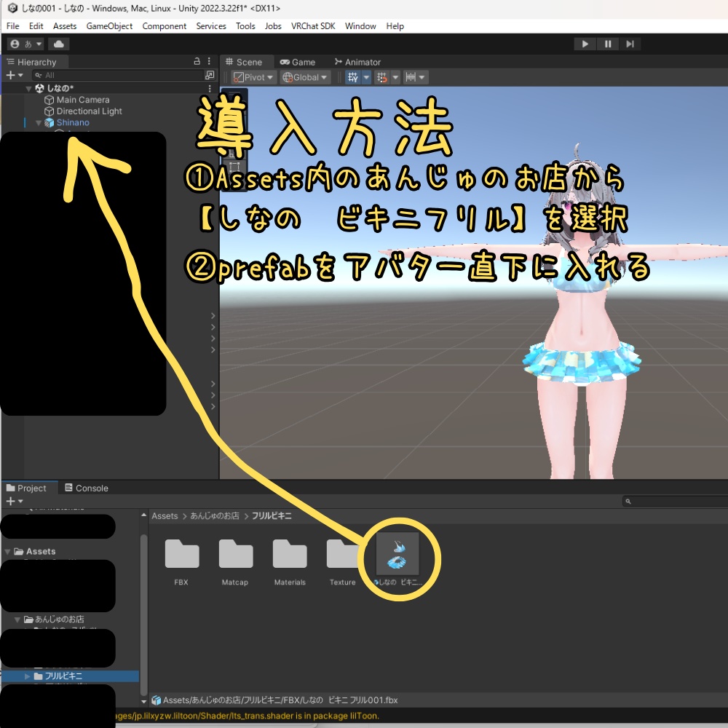728x728 pixels.
Task: Lock the Hierarchy panel
Action: [197, 61]
